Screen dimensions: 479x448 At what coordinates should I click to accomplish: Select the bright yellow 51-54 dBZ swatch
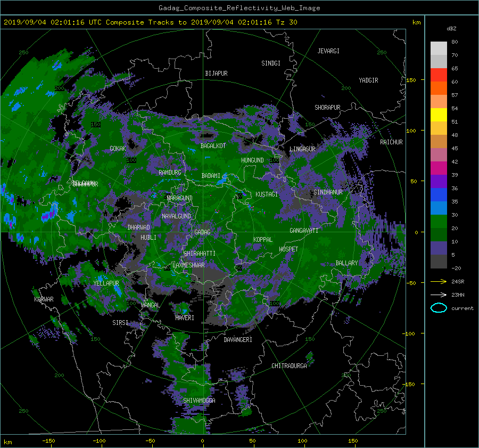click(x=439, y=115)
